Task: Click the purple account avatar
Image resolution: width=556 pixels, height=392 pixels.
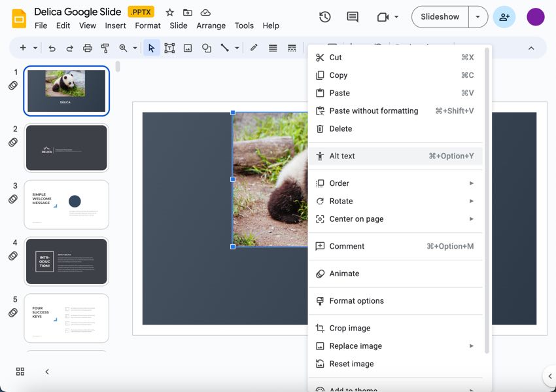Action: point(536,16)
